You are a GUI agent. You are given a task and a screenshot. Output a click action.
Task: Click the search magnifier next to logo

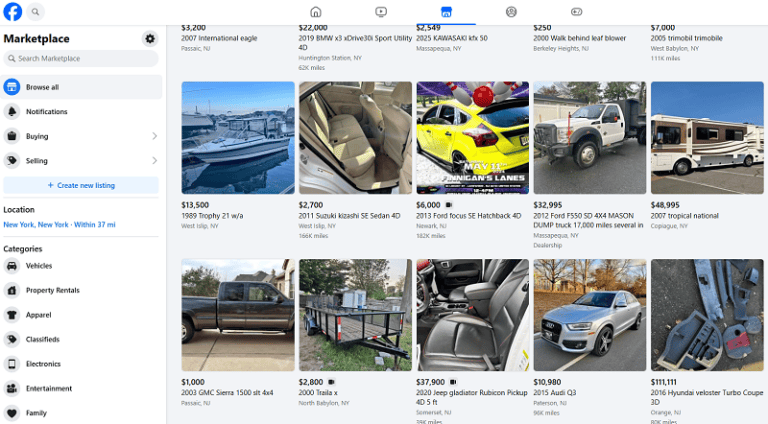click(35, 12)
